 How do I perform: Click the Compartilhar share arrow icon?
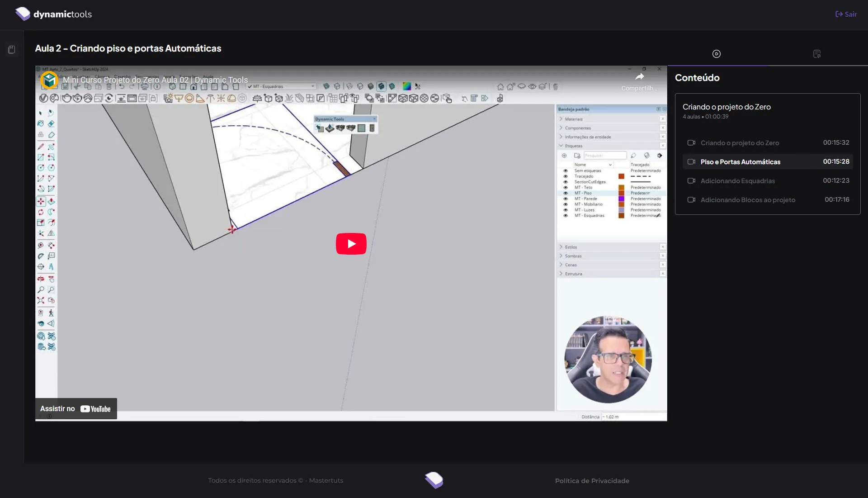pos(639,77)
